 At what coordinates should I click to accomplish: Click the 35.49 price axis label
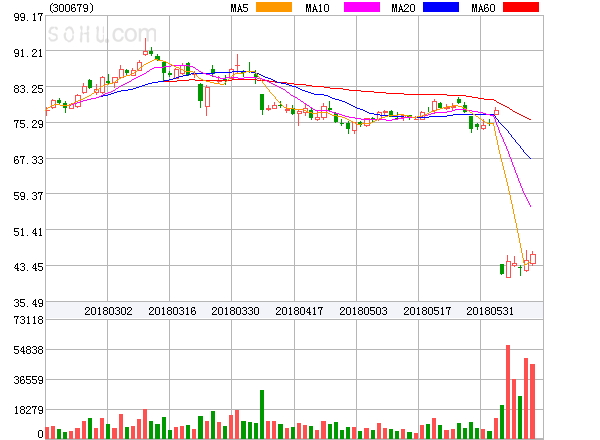click(x=28, y=303)
